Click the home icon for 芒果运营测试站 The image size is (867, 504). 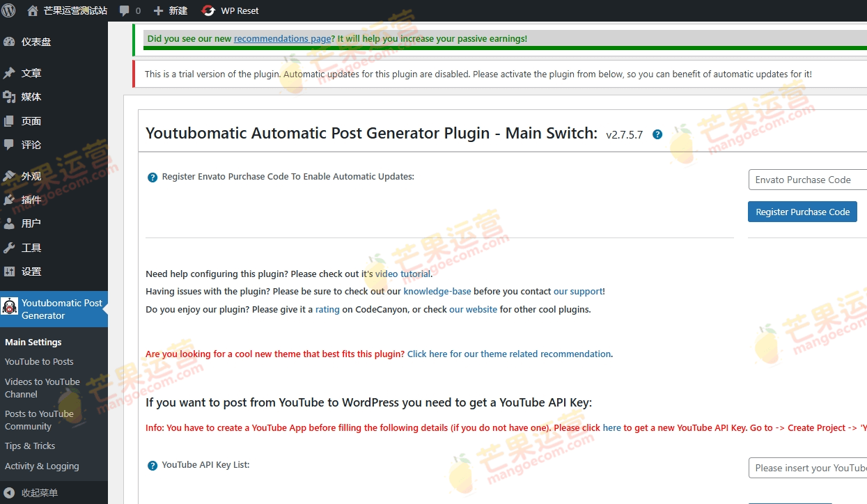pos(32,10)
